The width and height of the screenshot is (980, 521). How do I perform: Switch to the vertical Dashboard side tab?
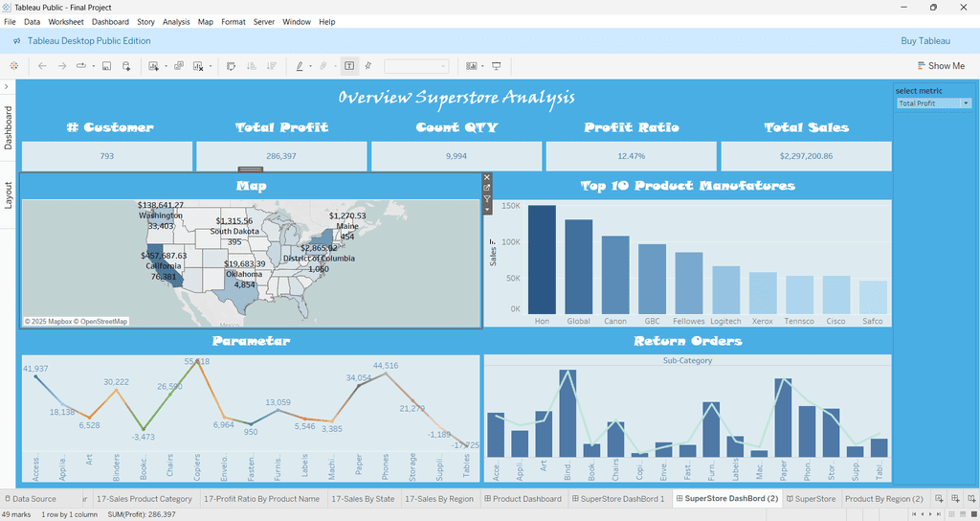(x=8, y=127)
